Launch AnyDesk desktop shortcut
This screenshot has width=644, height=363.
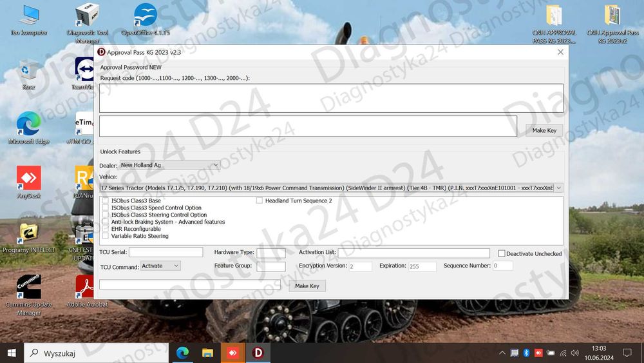point(29,182)
